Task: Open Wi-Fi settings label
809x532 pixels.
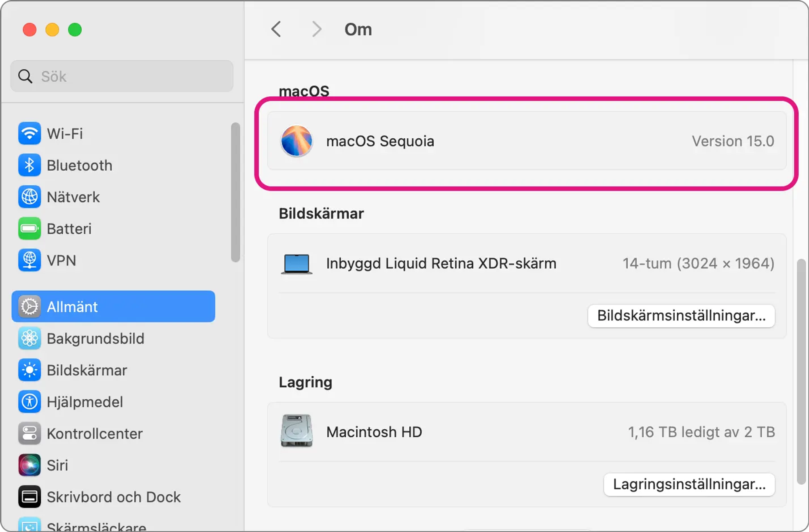Action: click(65, 134)
